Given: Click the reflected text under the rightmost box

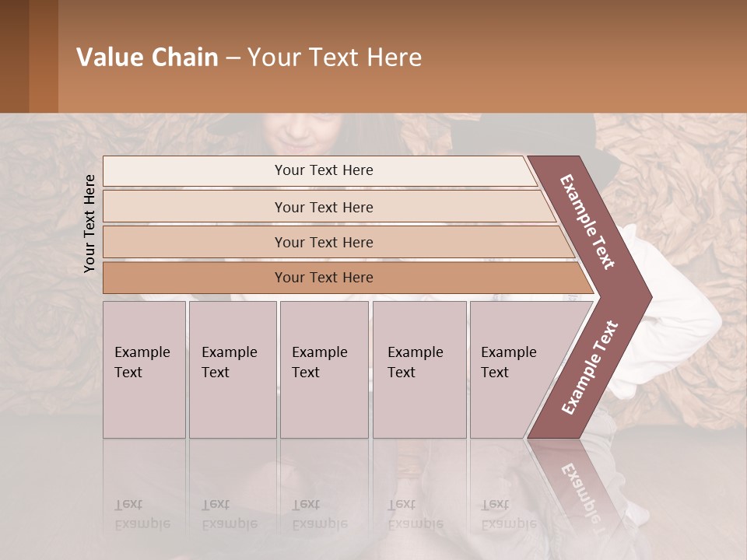Looking at the screenshot, I should (x=508, y=513).
